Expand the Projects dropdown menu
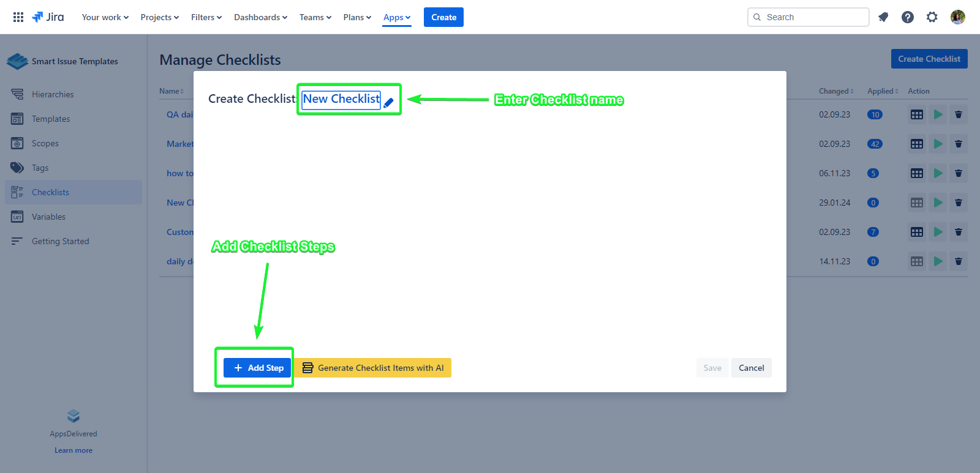The image size is (980, 473). [x=159, y=17]
